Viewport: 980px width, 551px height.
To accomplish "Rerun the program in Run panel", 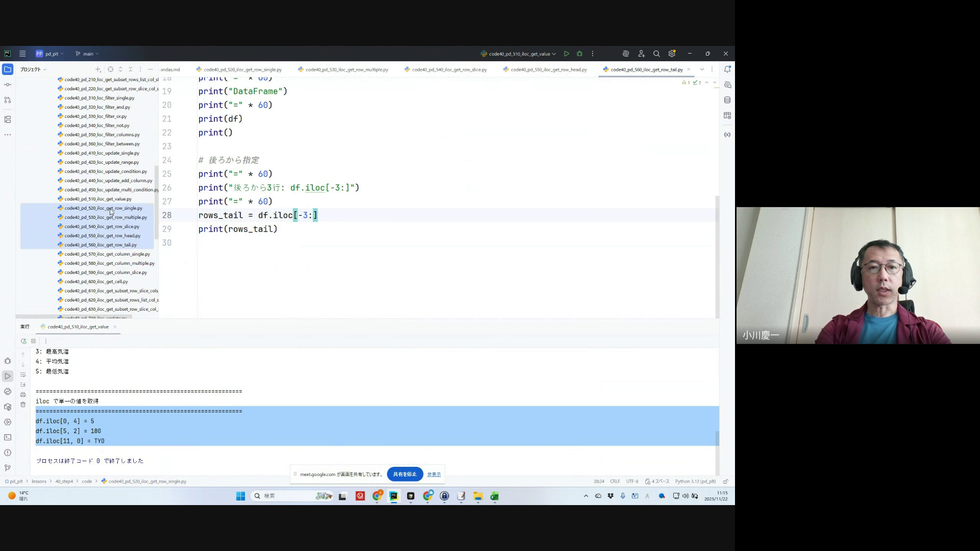I will pos(23,341).
